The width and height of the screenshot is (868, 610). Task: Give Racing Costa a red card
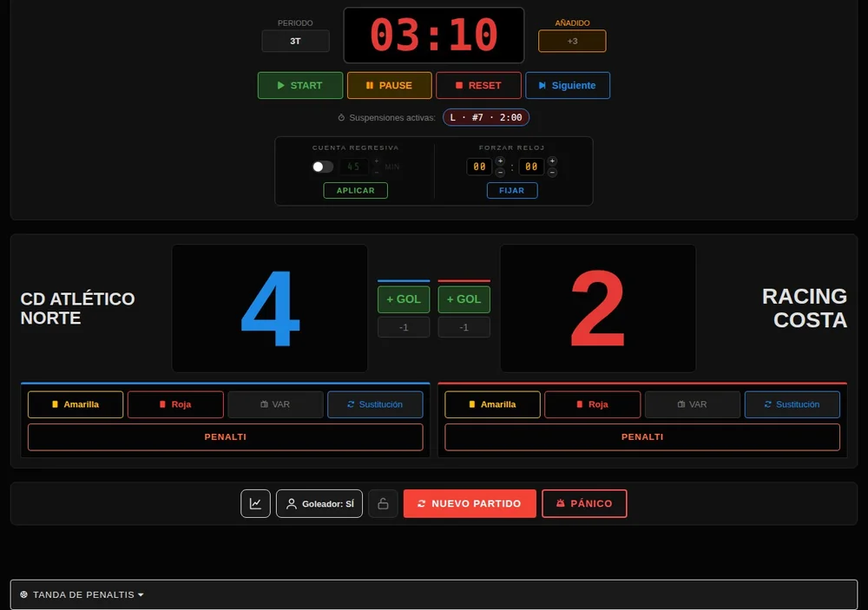592,404
